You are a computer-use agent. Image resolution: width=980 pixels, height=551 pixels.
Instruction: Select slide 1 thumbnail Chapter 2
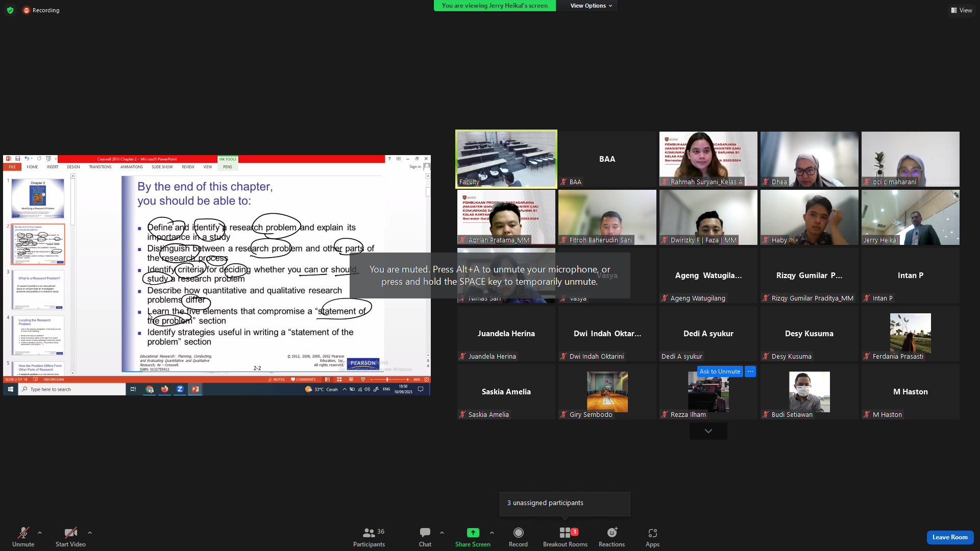click(38, 198)
